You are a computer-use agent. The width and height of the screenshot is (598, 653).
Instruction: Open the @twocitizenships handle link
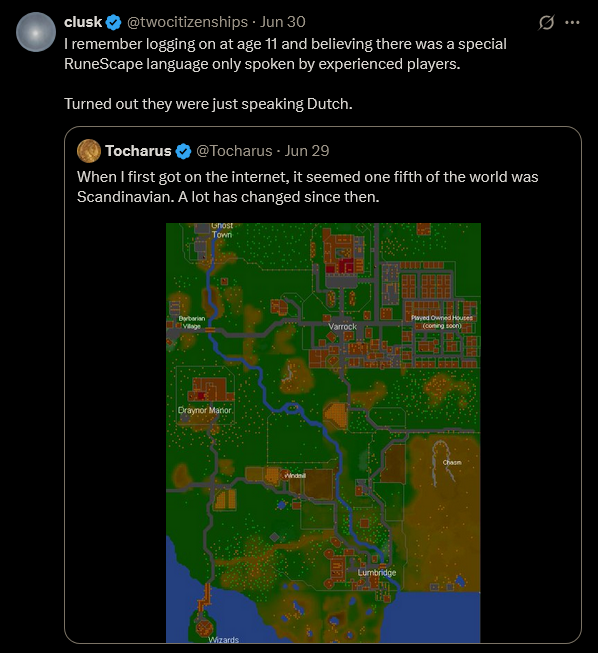pos(187,22)
